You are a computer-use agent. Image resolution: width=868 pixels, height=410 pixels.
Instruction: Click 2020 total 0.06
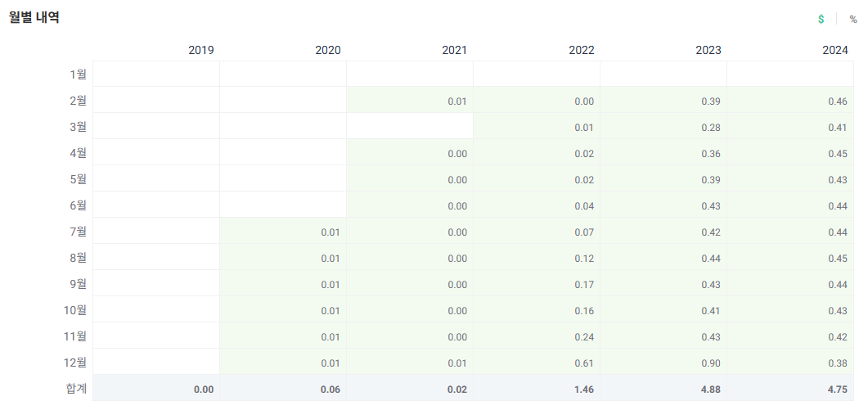[331, 390]
